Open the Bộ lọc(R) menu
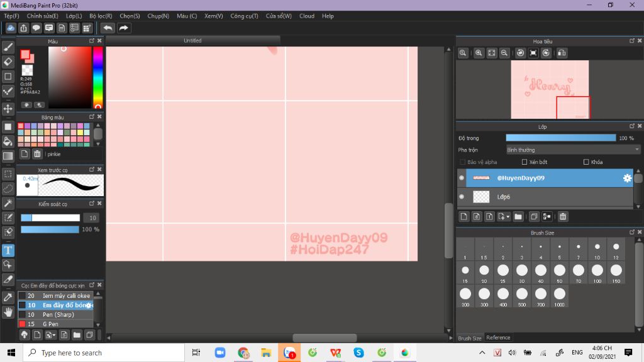The image size is (644, 362). (x=101, y=16)
